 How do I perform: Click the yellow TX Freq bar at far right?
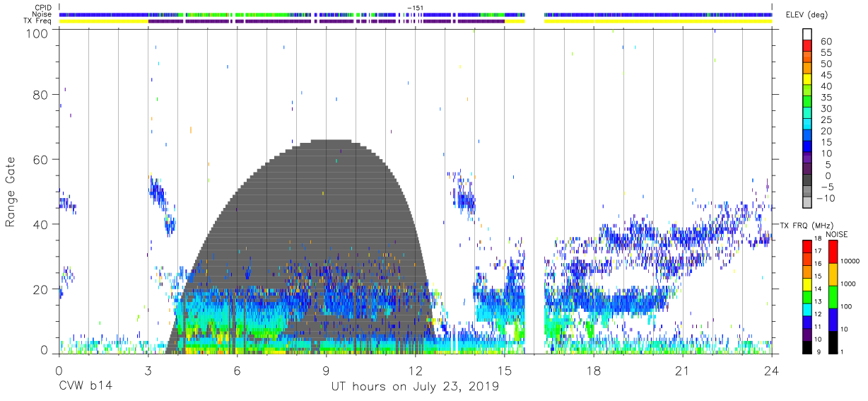pos(657,21)
